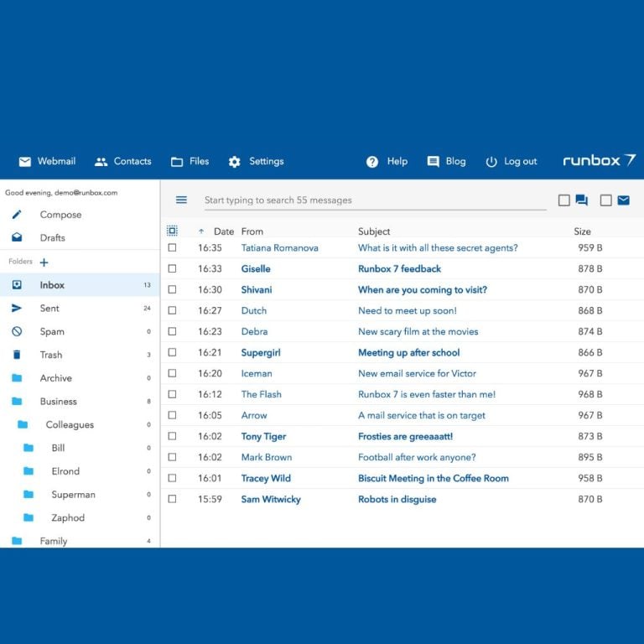Viewport: 644px width, 644px height.
Task: Click sender 'The Flash'
Action: click(262, 394)
